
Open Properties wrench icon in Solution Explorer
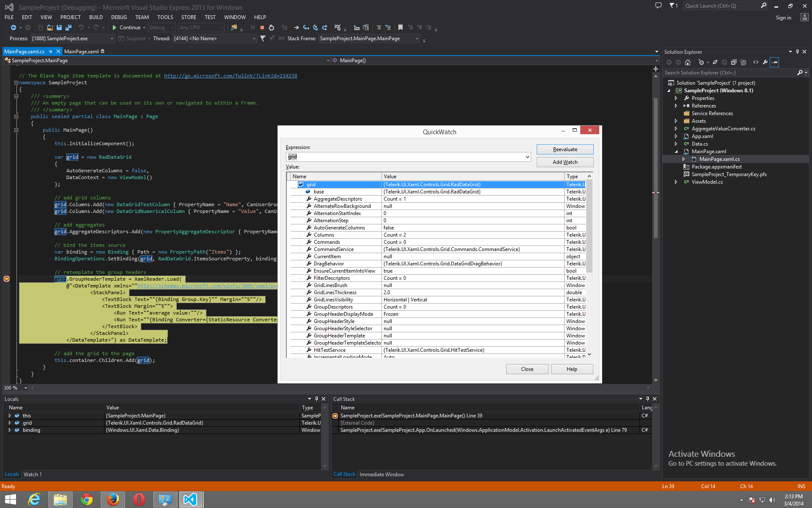pos(765,62)
